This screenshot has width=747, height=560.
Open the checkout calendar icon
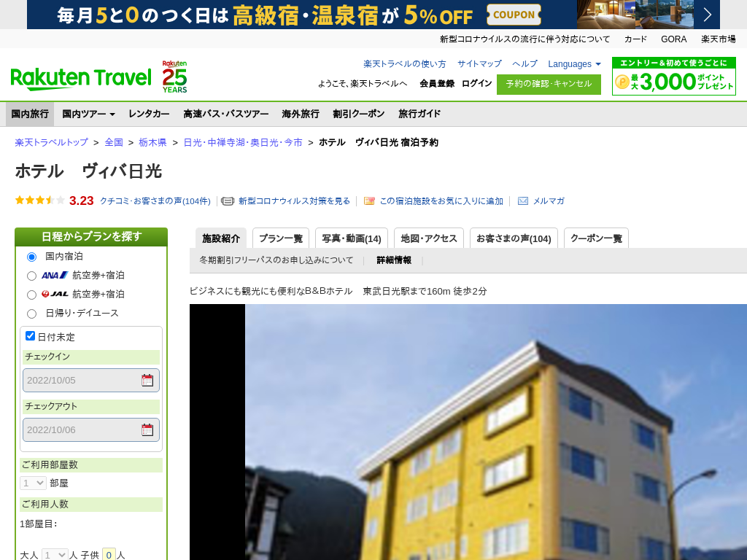pos(147,429)
